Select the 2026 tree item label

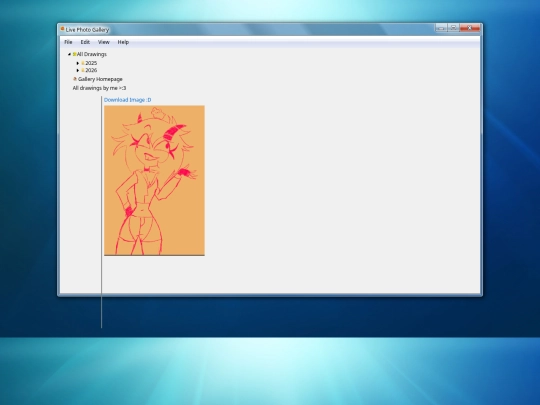pos(91,70)
